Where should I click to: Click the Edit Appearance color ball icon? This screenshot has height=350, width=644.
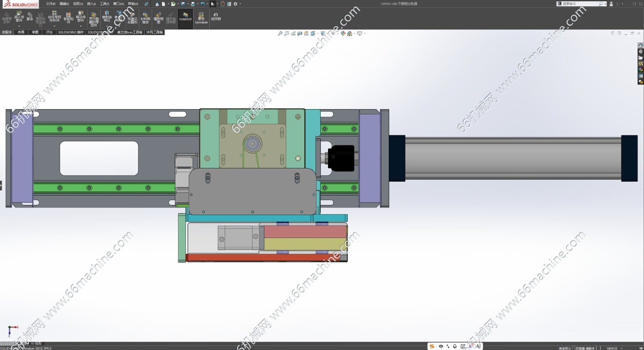343,33
